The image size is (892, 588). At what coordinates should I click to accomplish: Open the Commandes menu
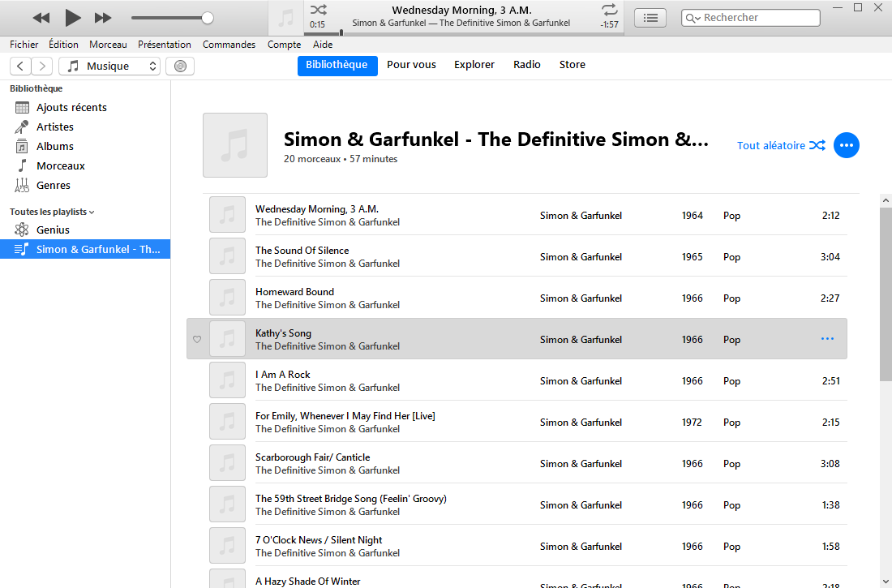(229, 45)
